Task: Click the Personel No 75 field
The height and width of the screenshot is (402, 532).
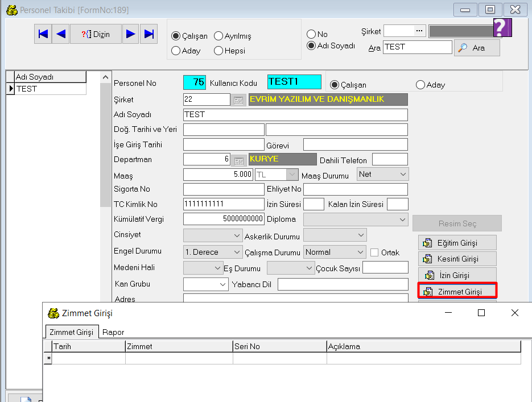Action: (x=195, y=82)
